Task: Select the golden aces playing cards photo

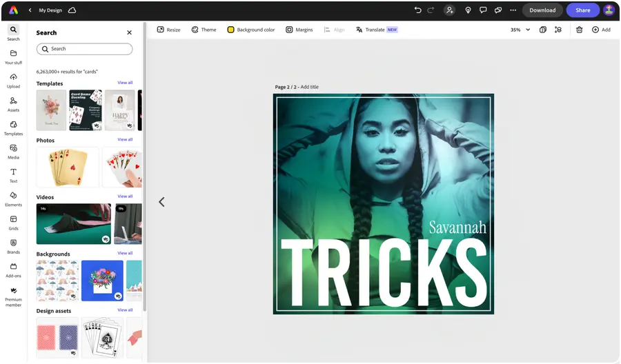Action: pos(68,167)
